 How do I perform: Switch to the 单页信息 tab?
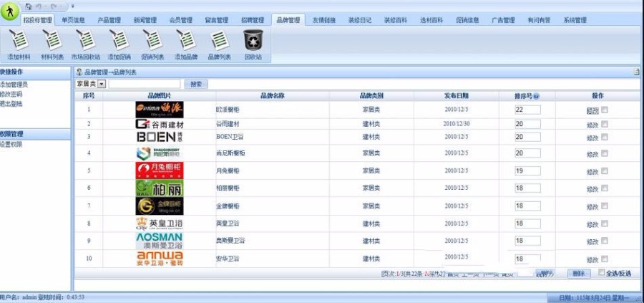[73, 20]
